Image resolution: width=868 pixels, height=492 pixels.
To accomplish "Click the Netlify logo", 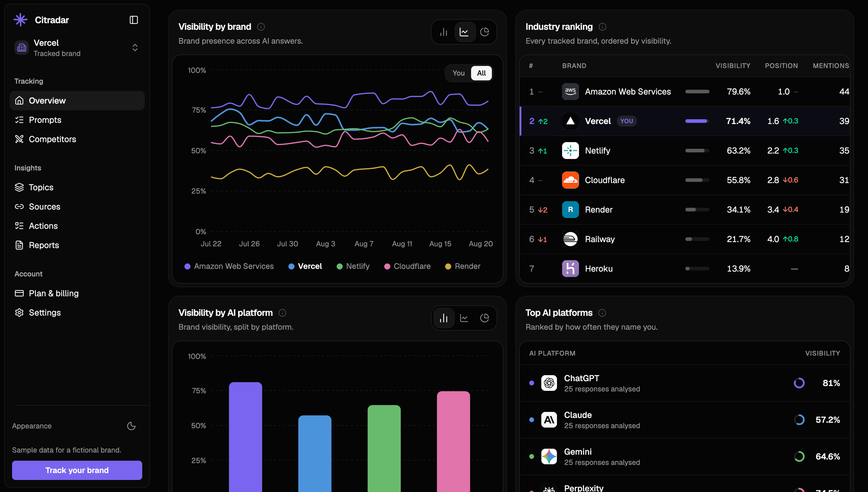I will pos(571,150).
